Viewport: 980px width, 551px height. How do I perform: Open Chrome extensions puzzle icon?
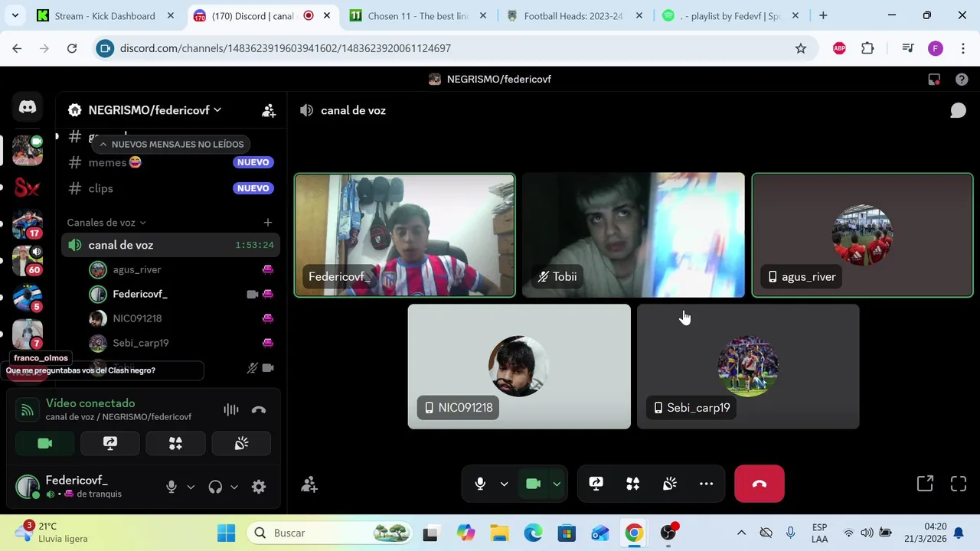(867, 48)
